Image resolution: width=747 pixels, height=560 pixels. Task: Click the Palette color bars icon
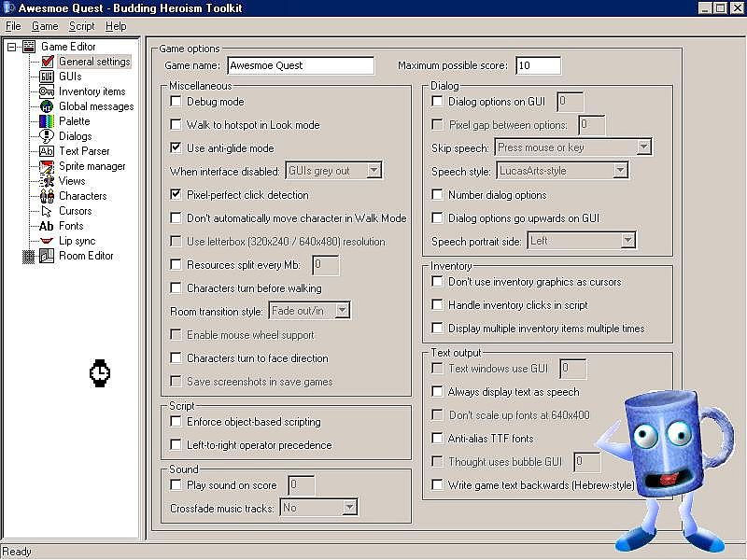(x=47, y=121)
